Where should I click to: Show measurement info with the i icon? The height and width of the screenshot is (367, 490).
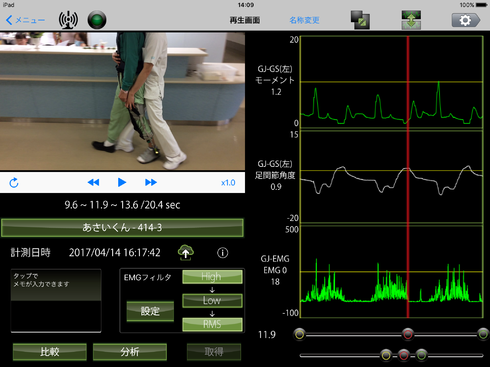pyautogui.click(x=223, y=253)
